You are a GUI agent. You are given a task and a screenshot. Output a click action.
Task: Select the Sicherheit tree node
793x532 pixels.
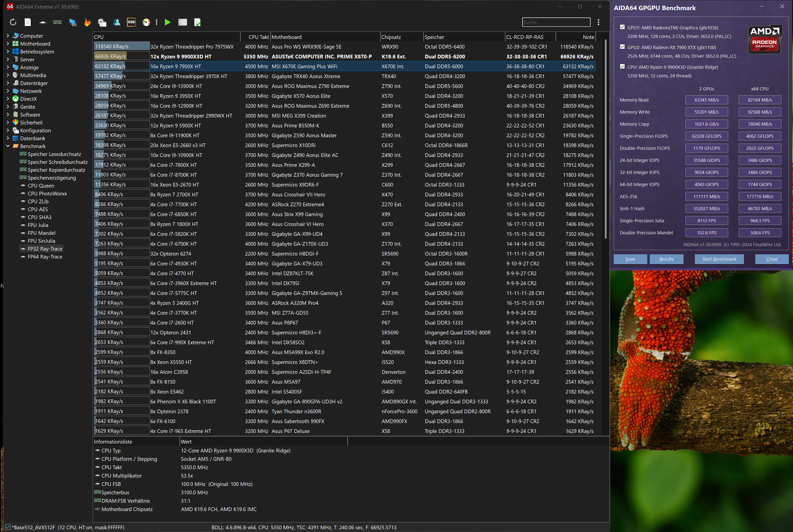pyautogui.click(x=31, y=122)
